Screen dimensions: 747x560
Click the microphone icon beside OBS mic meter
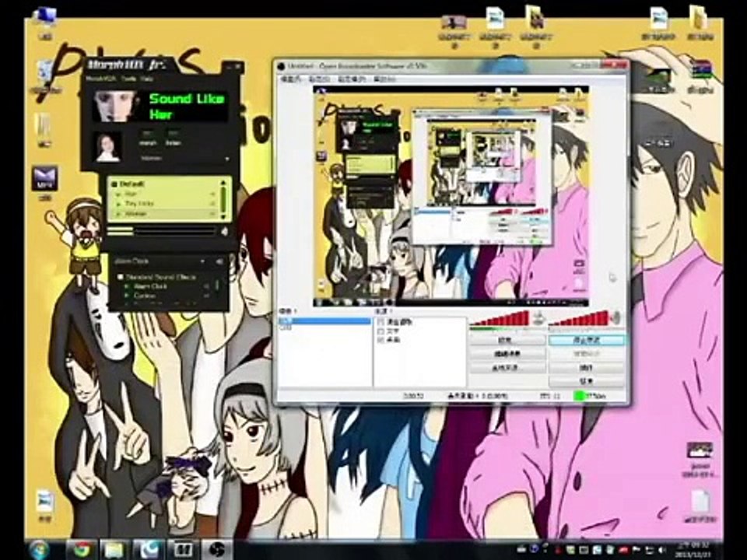538,318
